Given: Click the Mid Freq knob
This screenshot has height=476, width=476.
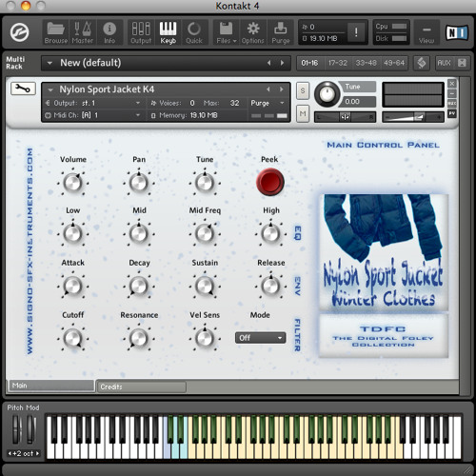Looking at the screenshot, I should point(205,234).
